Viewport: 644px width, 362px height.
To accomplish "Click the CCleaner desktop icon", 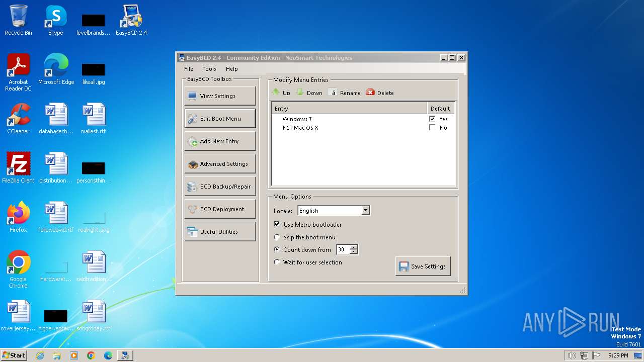I will (18, 119).
